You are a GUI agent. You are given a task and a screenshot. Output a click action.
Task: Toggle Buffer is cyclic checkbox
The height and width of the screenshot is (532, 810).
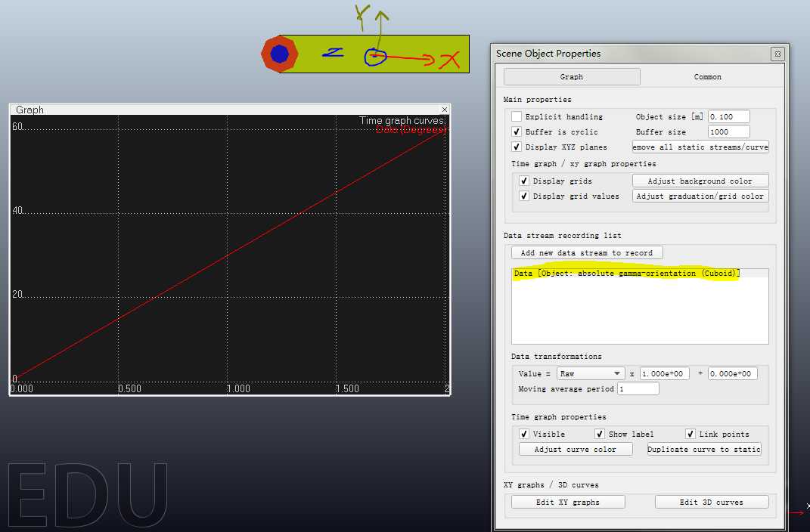coord(516,131)
